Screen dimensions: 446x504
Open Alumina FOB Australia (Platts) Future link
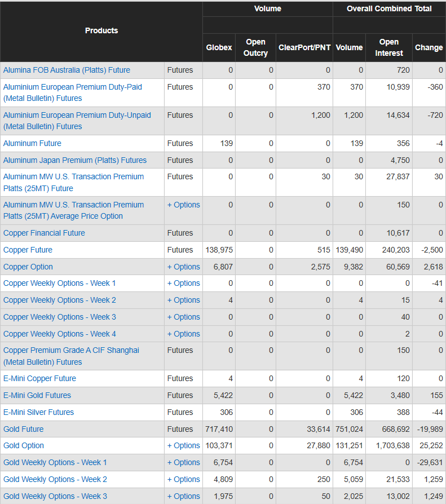pyautogui.click(x=67, y=70)
